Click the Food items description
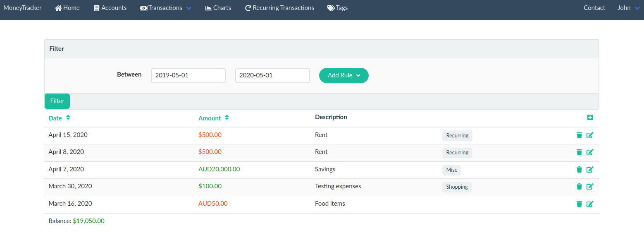 click(x=330, y=204)
